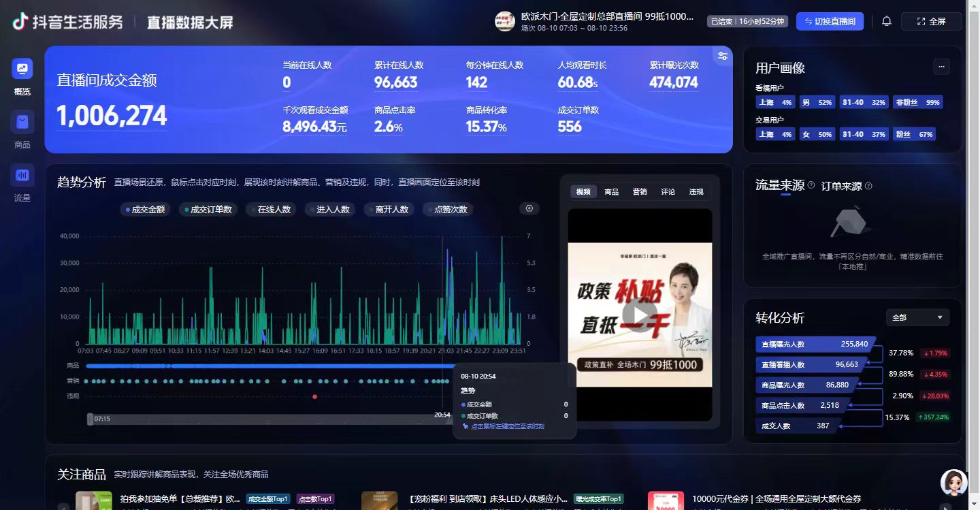This screenshot has height=510, width=980.
Task: Play the livestream replay video
Action: (640, 314)
